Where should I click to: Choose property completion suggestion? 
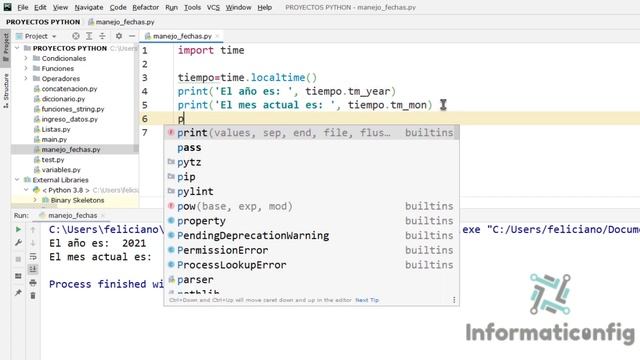tap(311, 221)
